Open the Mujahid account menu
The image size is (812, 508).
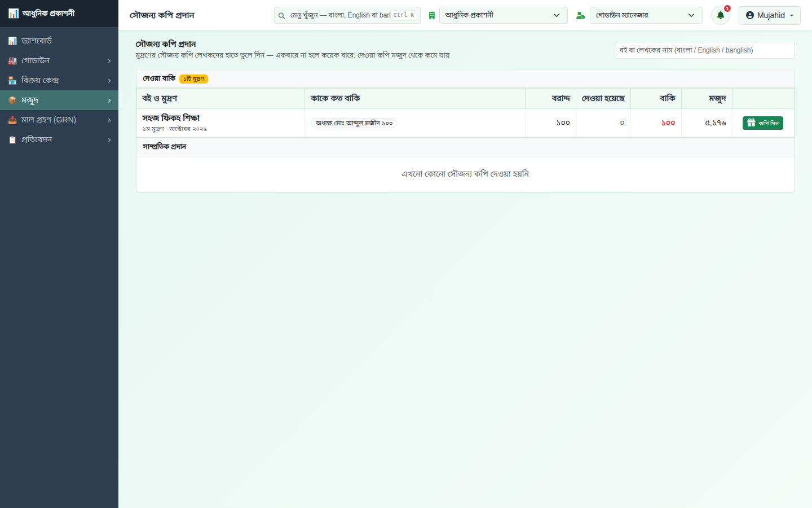click(769, 15)
